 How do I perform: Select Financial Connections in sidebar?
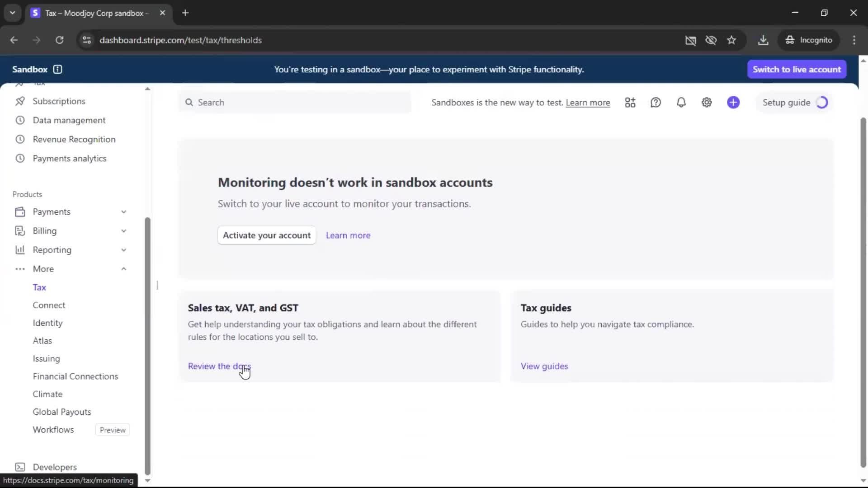75,376
